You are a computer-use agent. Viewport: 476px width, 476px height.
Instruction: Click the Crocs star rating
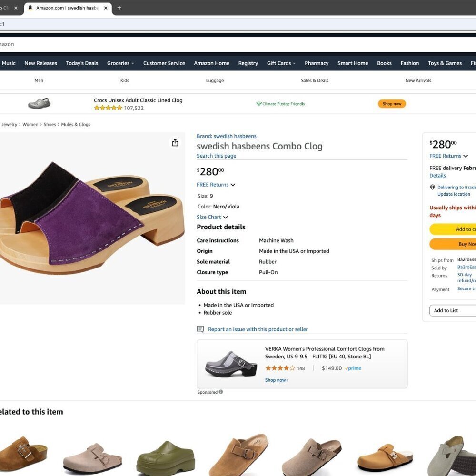[108, 108]
